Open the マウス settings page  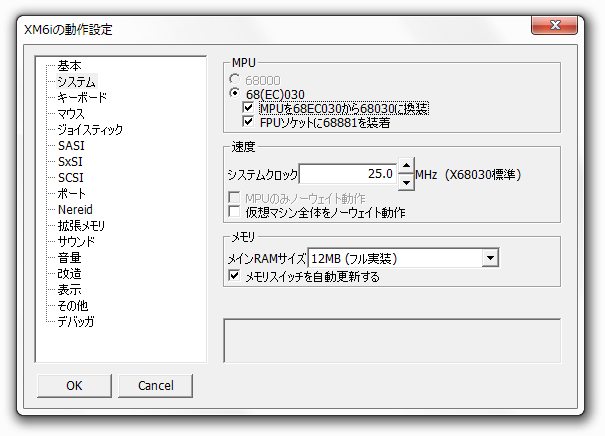tap(71, 113)
